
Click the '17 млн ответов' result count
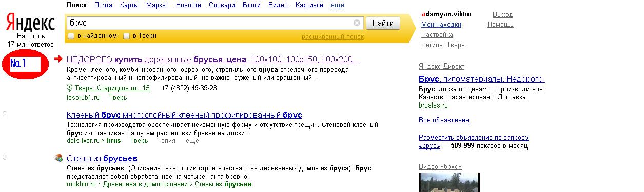tap(31, 44)
